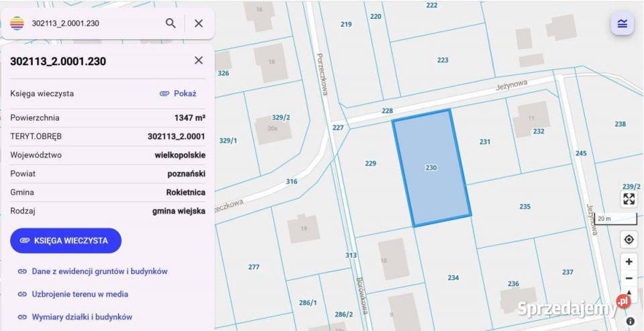
Task: Zoom in with the plus button
Action: (x=629, y=262)
